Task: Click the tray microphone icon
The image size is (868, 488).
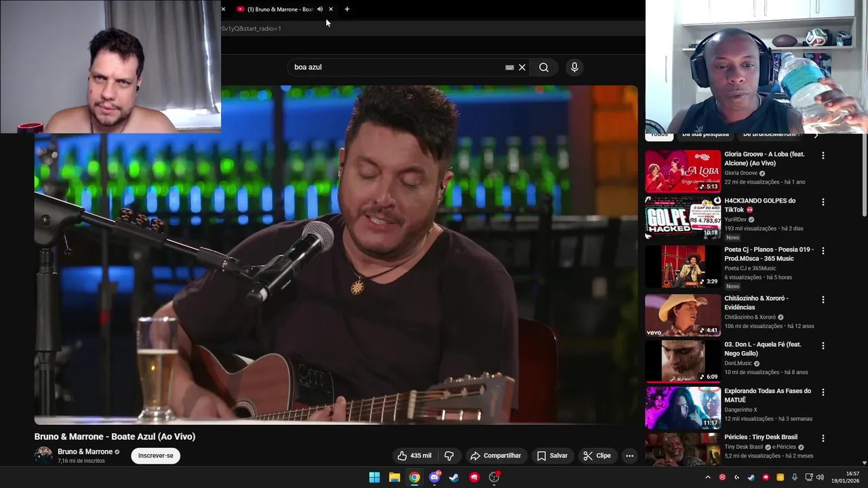Action: point(794,477)
